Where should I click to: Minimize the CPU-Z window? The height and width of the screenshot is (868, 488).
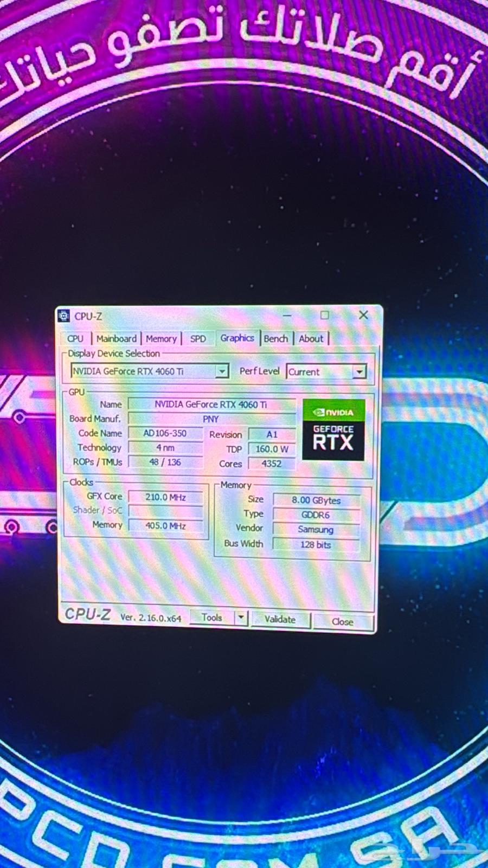(x=287, y=315)
